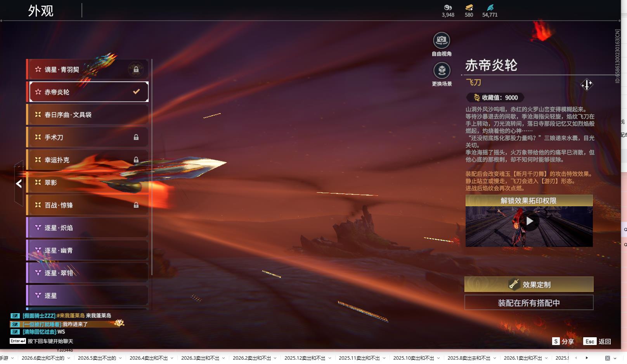627x364 pixels.
Task: Expand dropdown arrow on 2026.1卖出和不出 tab
Action: click(x=547, y=358)
